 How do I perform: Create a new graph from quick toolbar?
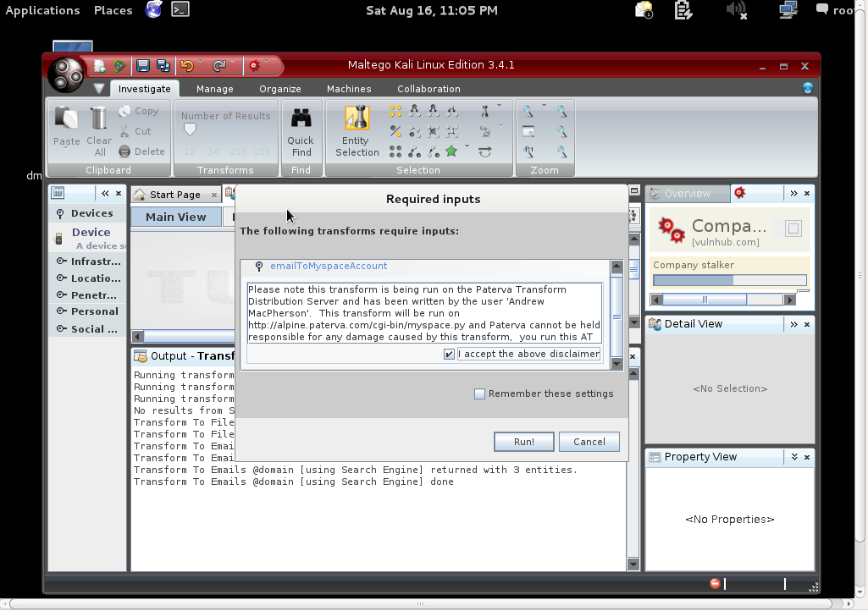[99, 66]
